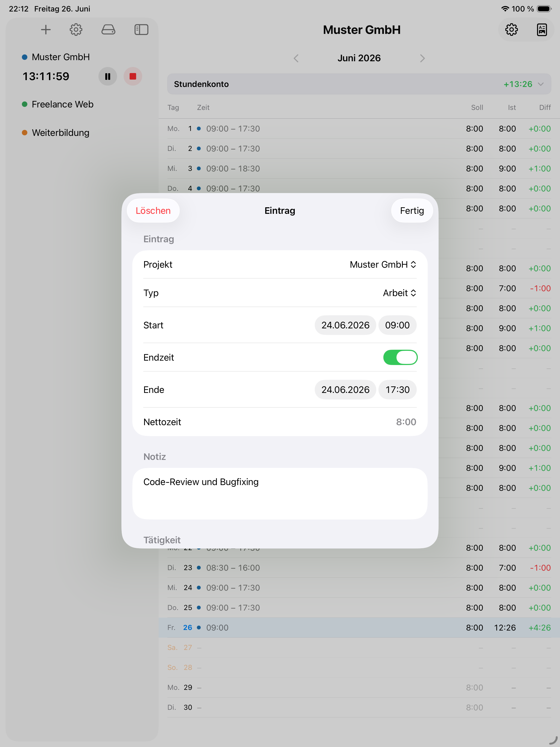Change the Ende time 17:30
This screenshot has height=747, width=560.
point(397,390)
